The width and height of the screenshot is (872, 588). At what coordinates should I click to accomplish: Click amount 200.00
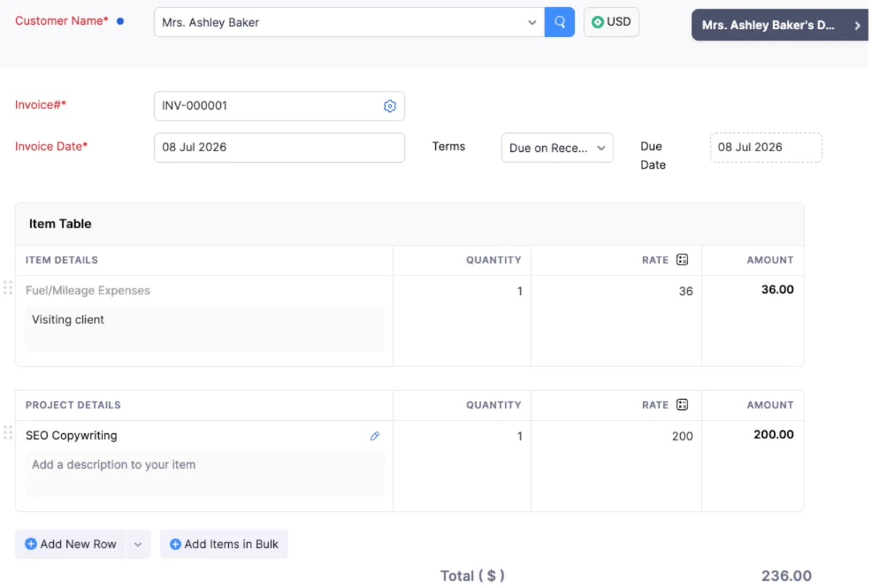774,435
